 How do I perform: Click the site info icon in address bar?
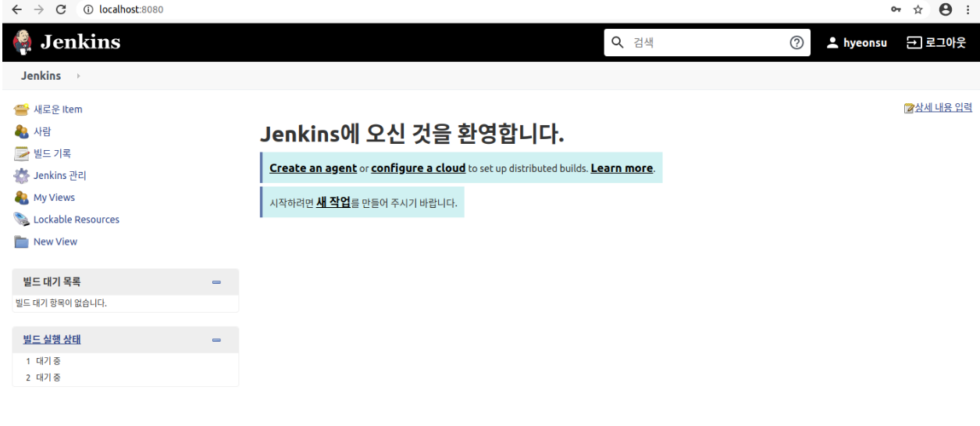pos(88,9)
